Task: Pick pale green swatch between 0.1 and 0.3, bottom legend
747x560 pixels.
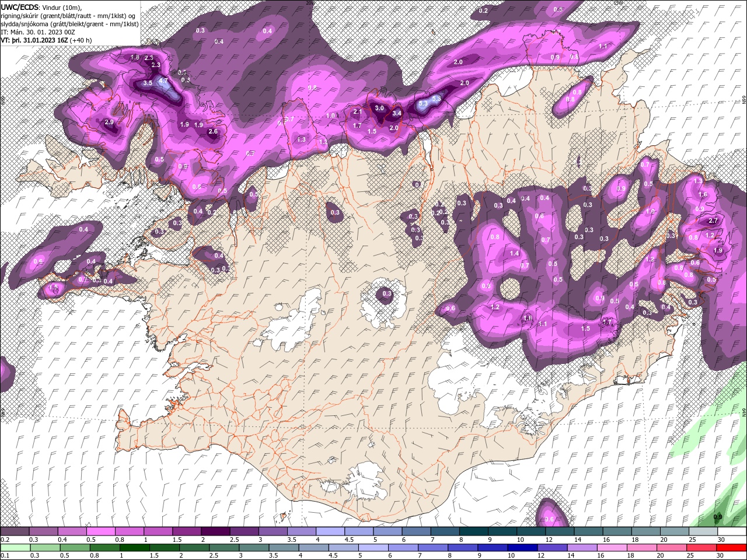Action: click(x=15, y=547)
